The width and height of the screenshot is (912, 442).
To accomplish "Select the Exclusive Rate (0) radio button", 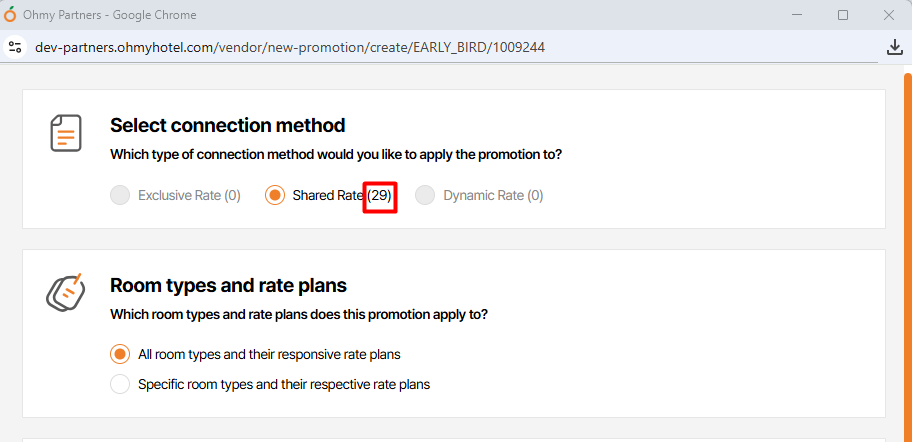I will point(120,195).
